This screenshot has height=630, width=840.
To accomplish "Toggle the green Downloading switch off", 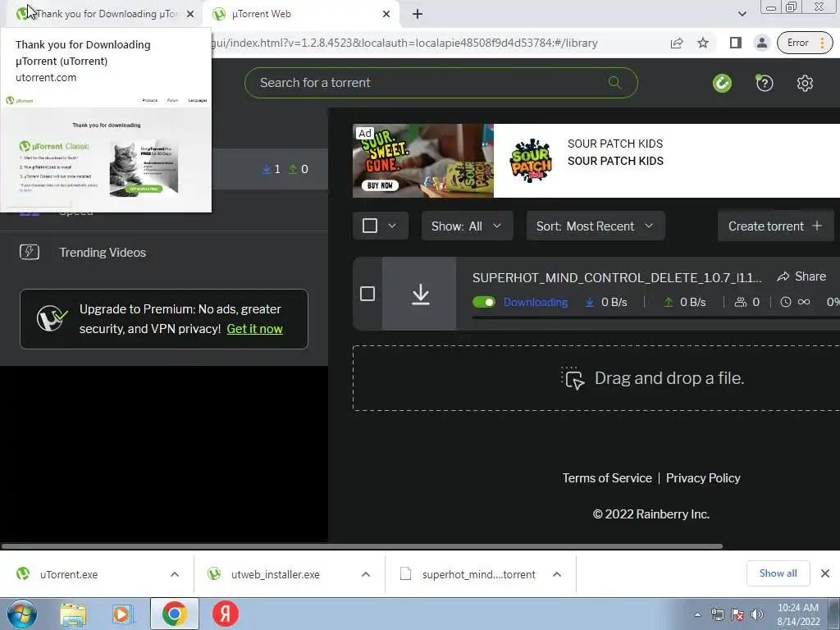I will tap(484, 302).
